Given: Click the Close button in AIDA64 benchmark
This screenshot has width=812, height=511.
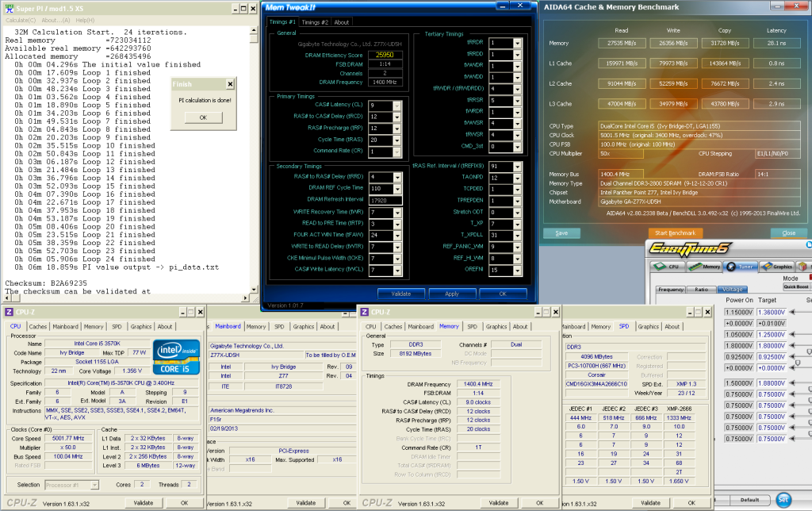Looking at the screenshot, I should point(789,232).
